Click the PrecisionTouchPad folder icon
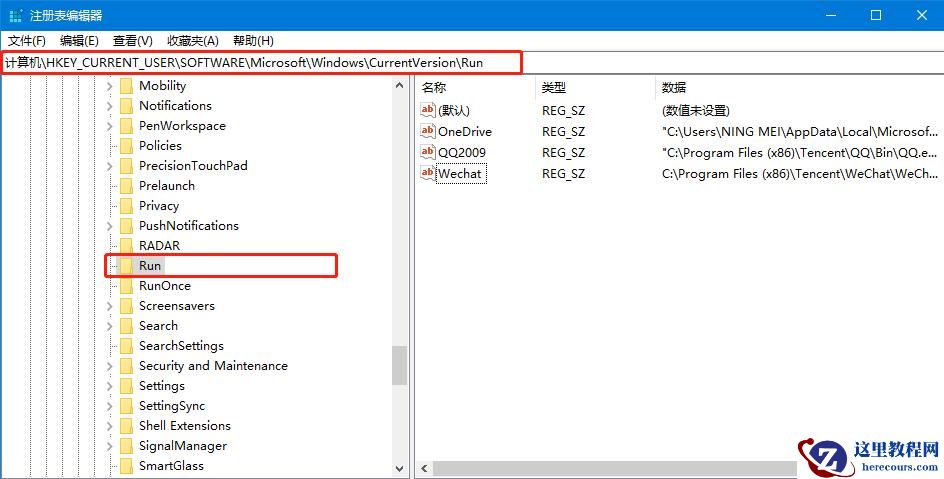Image resolution: width=944 pixels, height=479 pixels. pyautogui.click(x=126, y=165)
